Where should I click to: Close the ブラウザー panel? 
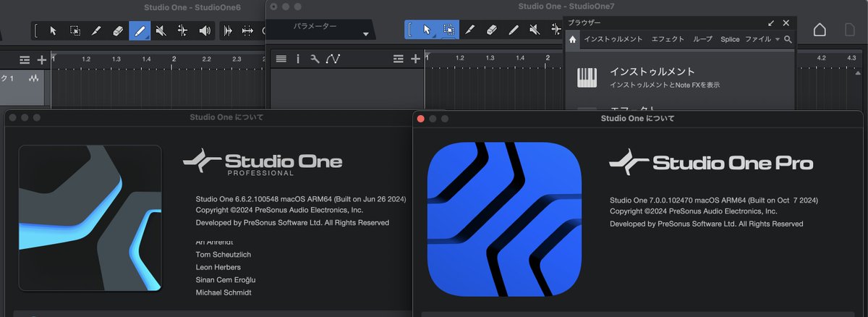[x=786, y=23]
